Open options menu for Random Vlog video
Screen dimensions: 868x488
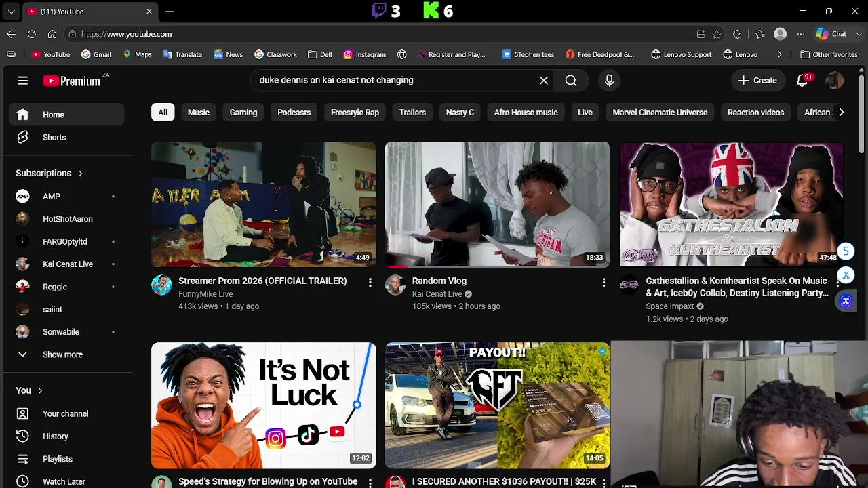(x=604, y=282)
